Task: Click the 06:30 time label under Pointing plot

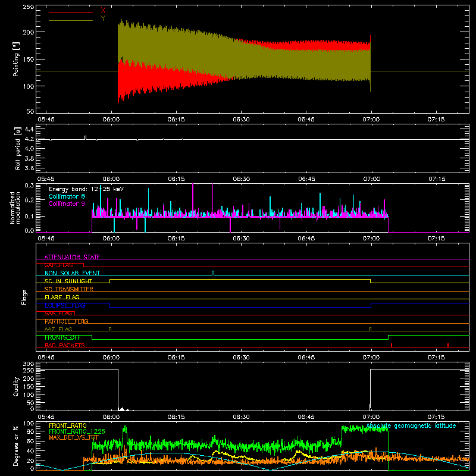Action: click(242, 120)
